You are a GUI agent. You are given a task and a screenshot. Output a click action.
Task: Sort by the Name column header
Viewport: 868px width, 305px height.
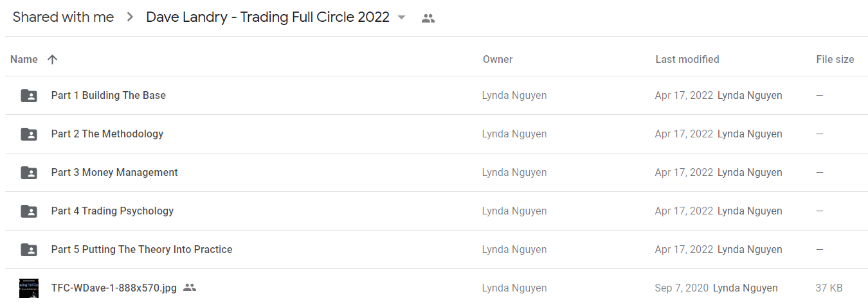24,59
